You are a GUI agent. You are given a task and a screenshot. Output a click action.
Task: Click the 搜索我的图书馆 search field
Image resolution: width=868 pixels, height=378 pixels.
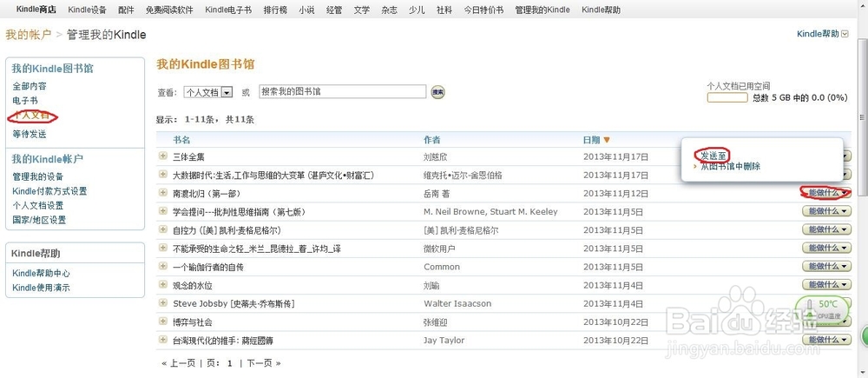(343, 92)
